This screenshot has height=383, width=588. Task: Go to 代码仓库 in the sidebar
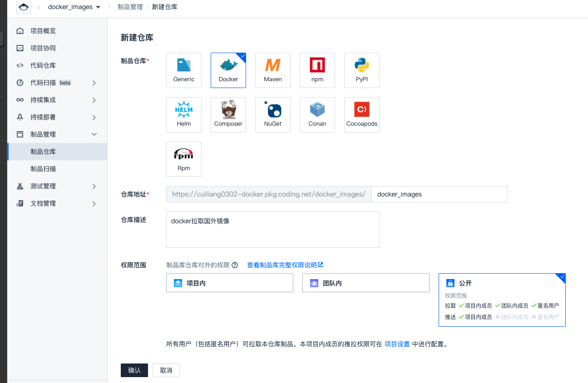click(x=57, y=65)
